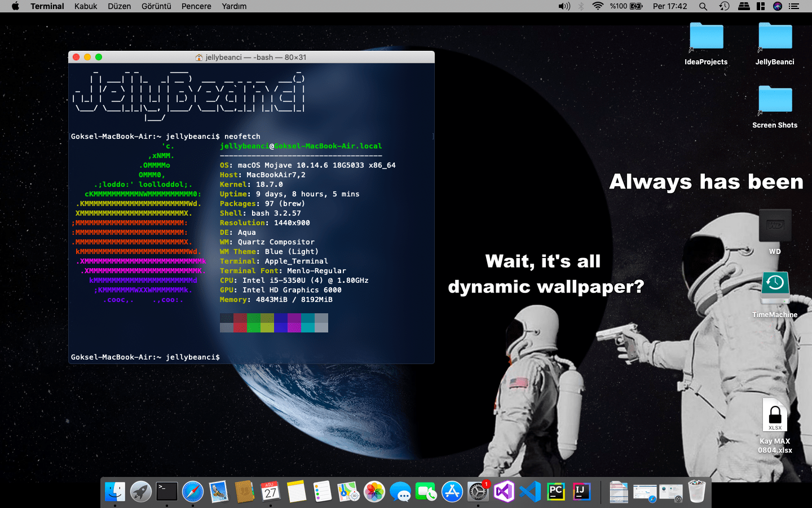Launch the PyCharm icon in dock
Viewport: 812px width, 508px height.
pyautogui.click(x=556, y=492)
